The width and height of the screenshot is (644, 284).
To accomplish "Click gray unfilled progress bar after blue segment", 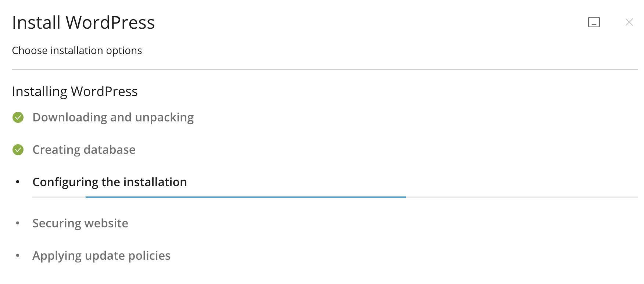I will [x=522, y=197].
